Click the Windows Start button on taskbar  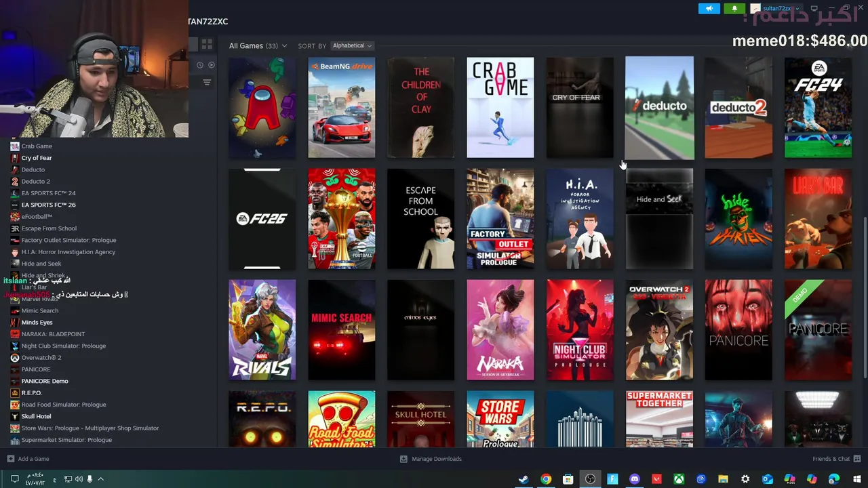(x=857, y=479)
